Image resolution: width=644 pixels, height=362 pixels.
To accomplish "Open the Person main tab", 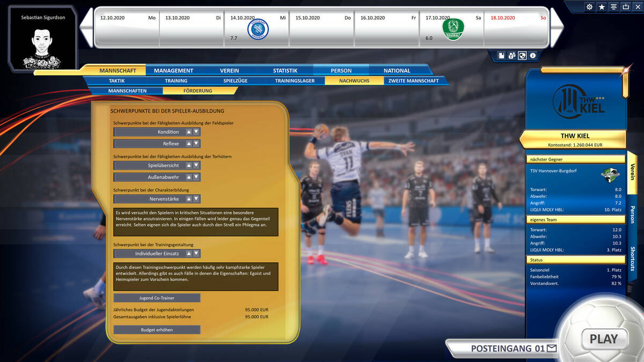I will (341, 70).
